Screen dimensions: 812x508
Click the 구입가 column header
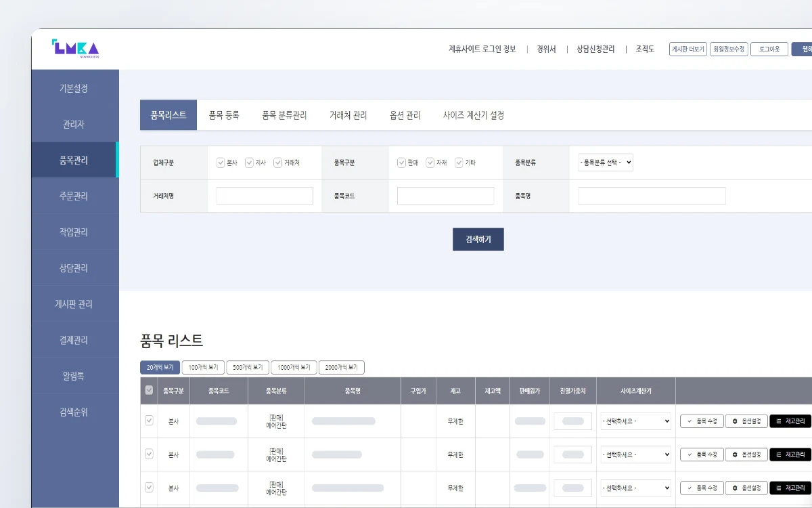(418, 391)
